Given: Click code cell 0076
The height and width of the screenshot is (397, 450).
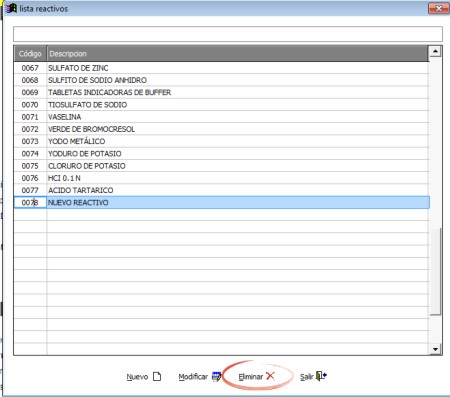Looking at the screenshot, I should click(30, 178).
